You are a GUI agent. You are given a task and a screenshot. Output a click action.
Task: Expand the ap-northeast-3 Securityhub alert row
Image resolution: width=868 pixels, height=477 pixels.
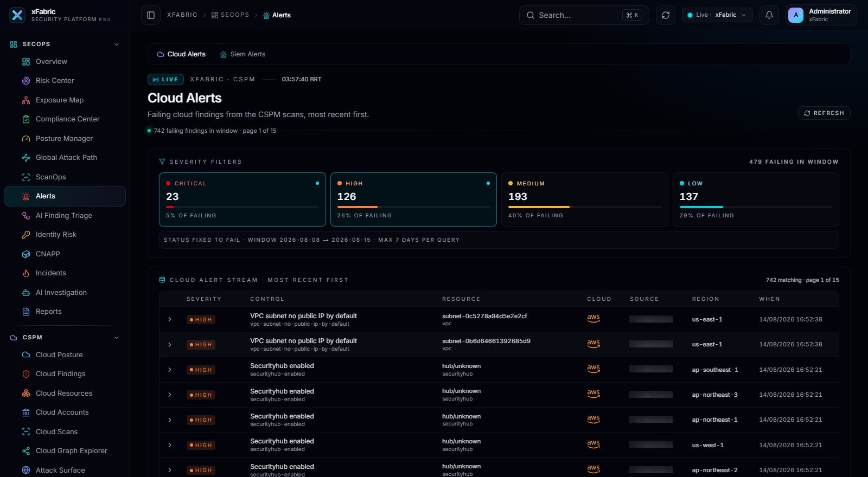(x=170, y=395)
